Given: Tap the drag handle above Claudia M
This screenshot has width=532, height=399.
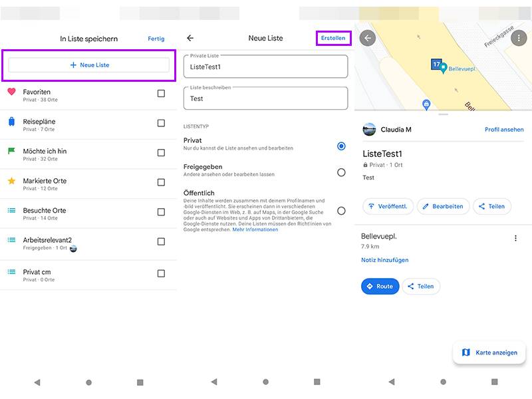Looking at the screenshot, I should [x=442, y=114].
